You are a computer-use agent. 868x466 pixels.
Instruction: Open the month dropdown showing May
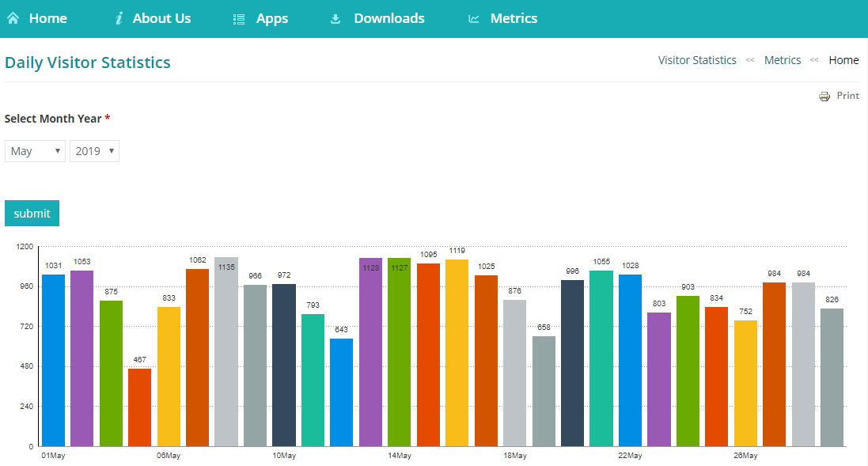pyautogui.click(x=35, y=150)
